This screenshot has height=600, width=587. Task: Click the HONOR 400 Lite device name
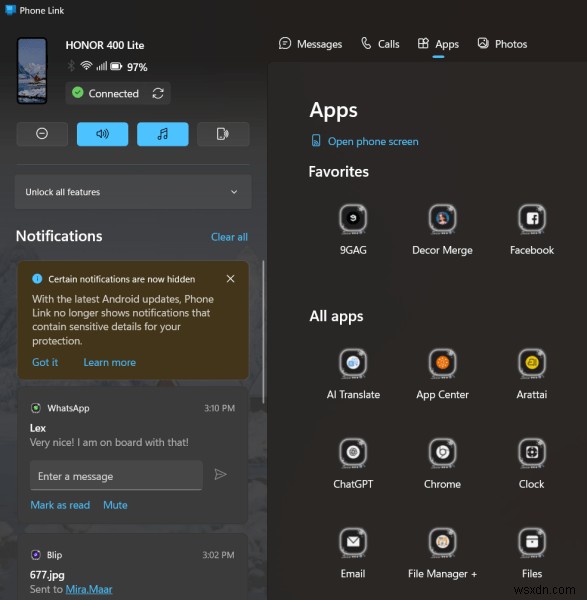[105, 45]
